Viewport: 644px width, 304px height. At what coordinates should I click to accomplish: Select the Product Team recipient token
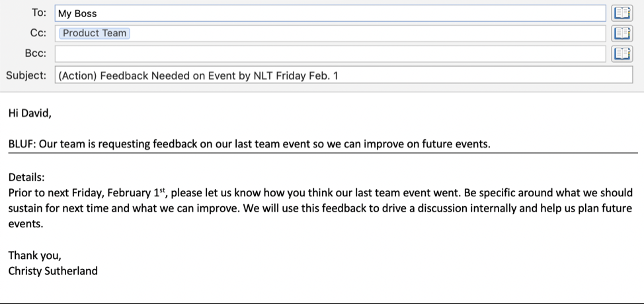(95, 33)
